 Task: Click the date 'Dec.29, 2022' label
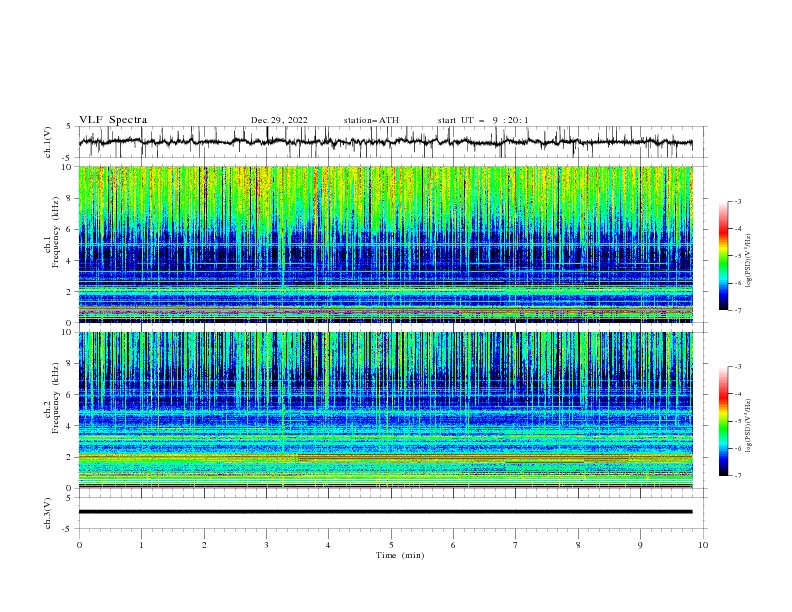(x=279, y=120)
